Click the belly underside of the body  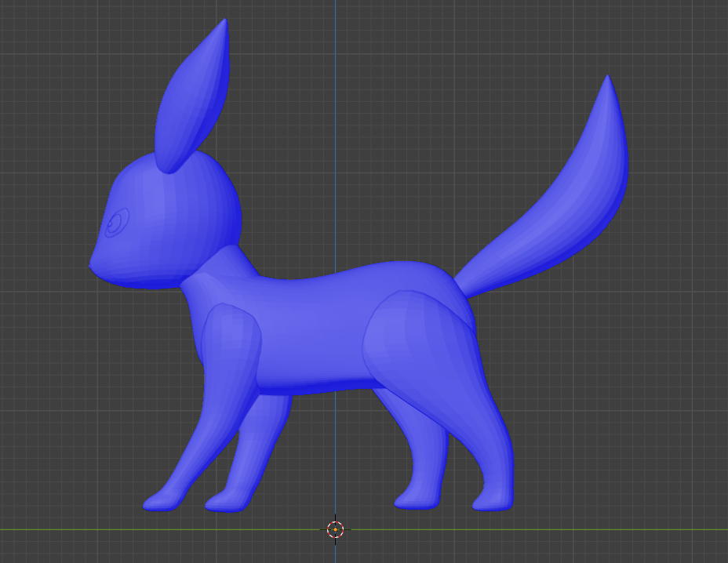coord(314,384)
